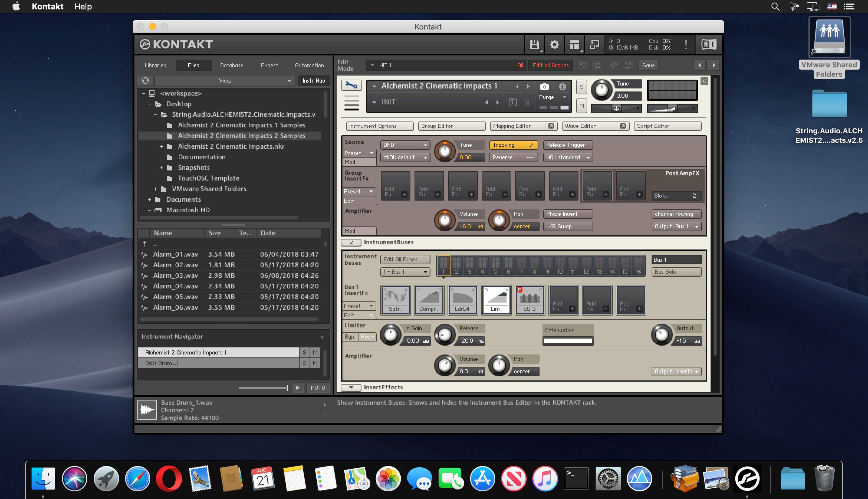The image size is (868, 499).
Task: Switch to the Automation tab
Action: (x=309, y=65)
